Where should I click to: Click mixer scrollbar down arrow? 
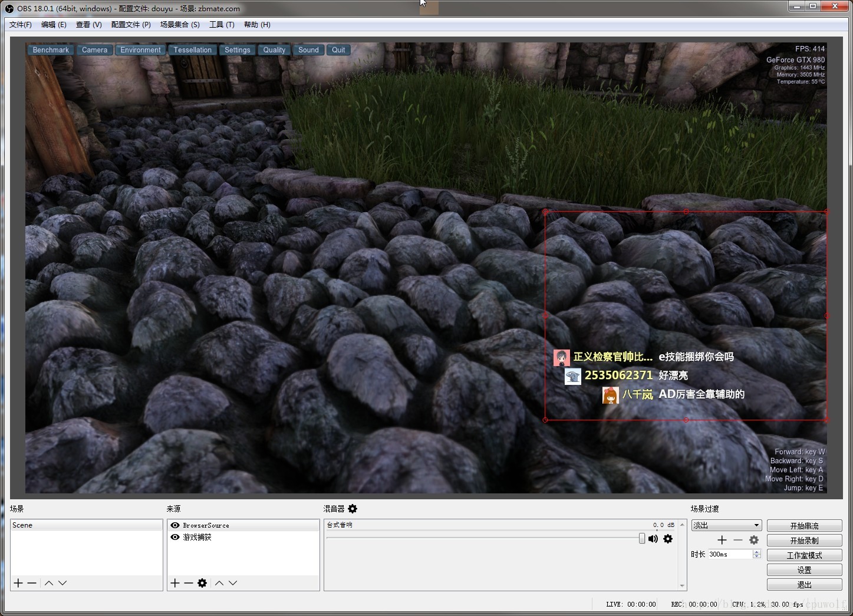(x=683, y=586)
